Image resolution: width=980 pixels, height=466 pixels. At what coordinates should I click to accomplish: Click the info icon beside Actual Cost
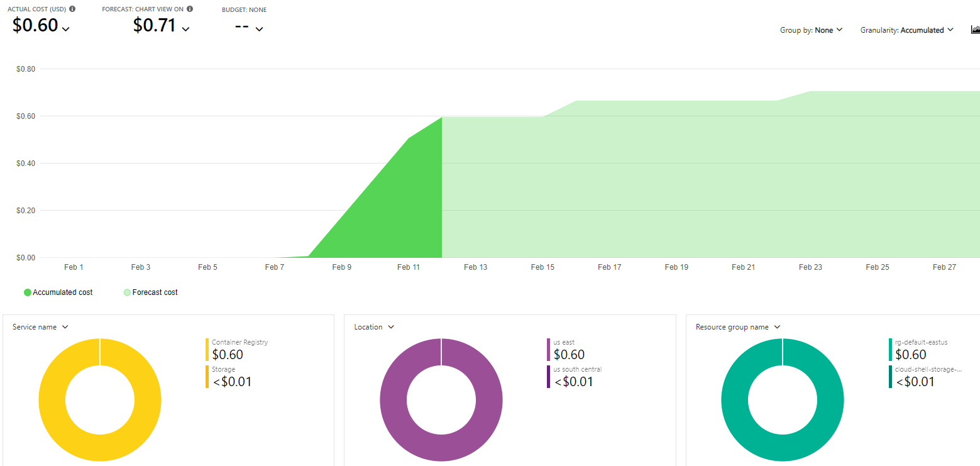pyautogui.click(x=72, y=9)
